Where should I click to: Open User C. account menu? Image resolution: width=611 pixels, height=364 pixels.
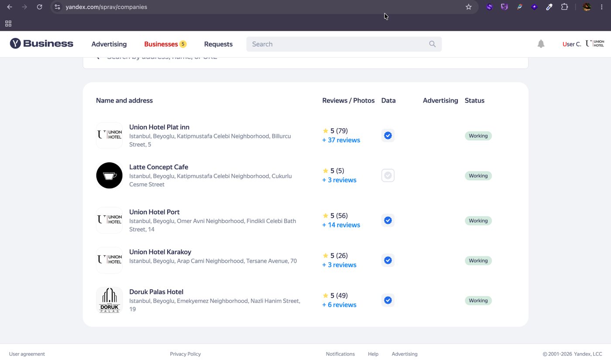click(572, 44)
